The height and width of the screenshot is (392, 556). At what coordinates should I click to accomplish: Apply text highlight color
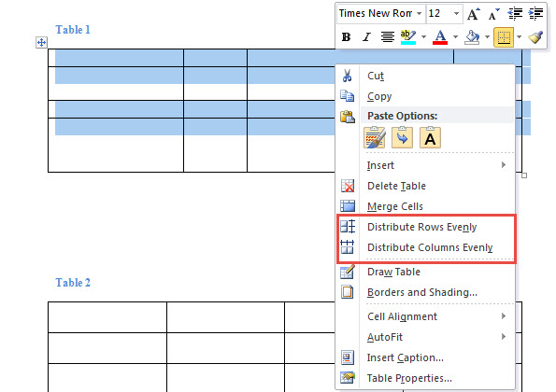click(x=408, y=36)
